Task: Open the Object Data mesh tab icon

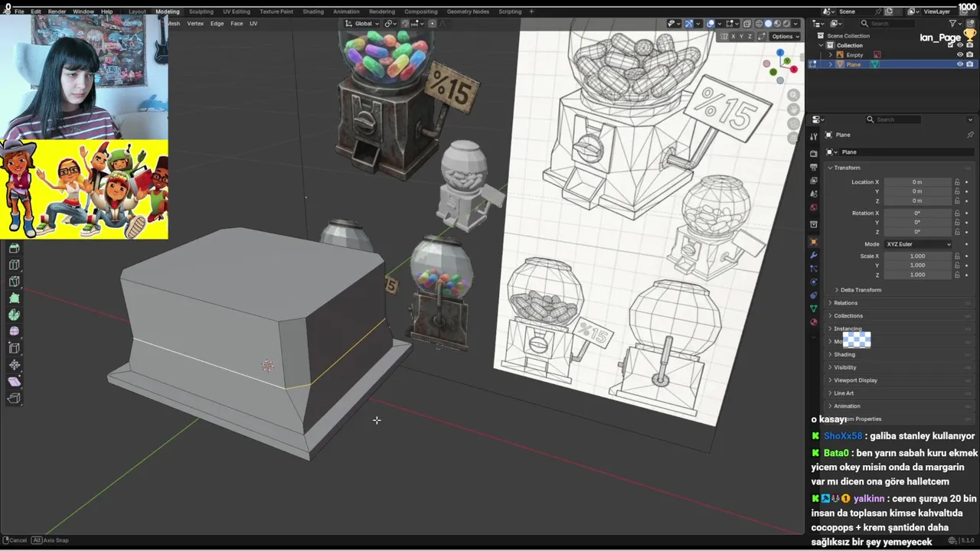Action: coord(813,308)
